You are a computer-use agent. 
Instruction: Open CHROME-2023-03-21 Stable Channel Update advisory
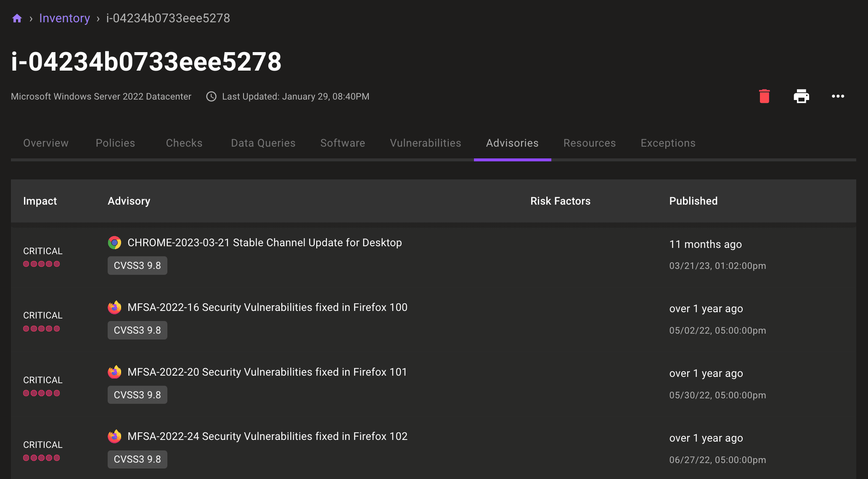click(265, 242)
